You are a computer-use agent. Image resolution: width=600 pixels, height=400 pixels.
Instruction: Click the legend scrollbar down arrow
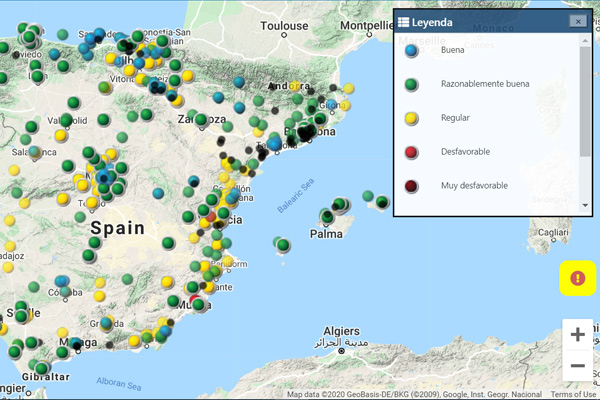pyautogui.click(x=585, y=206)
